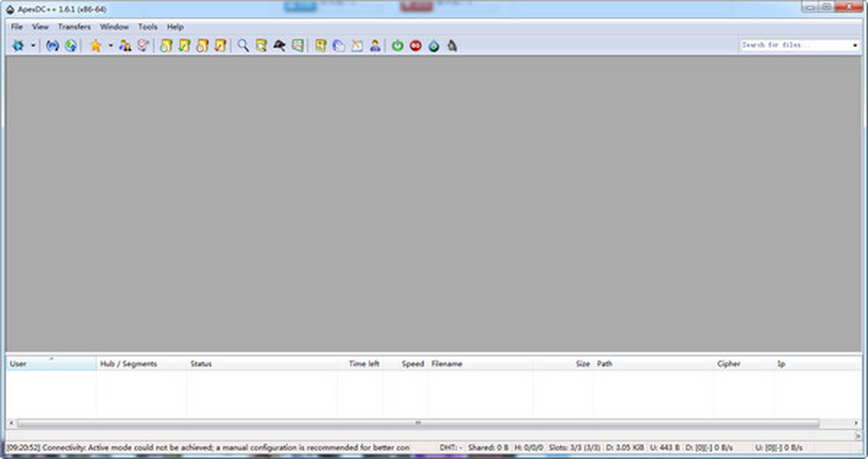Click the transfer list horizontal scrollbar
Image resolution: width=868 pixels, height=459 pixels.
(417, 423)
